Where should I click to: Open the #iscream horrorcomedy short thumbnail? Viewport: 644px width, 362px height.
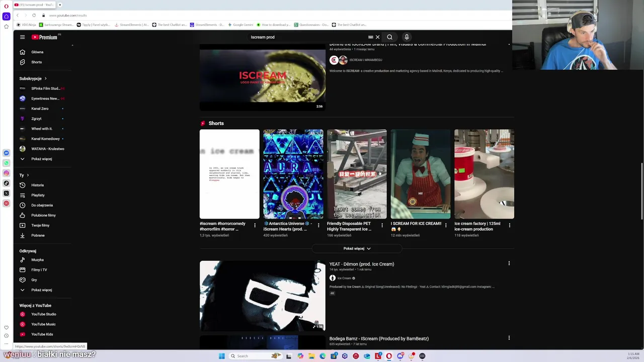coord(229,174)
